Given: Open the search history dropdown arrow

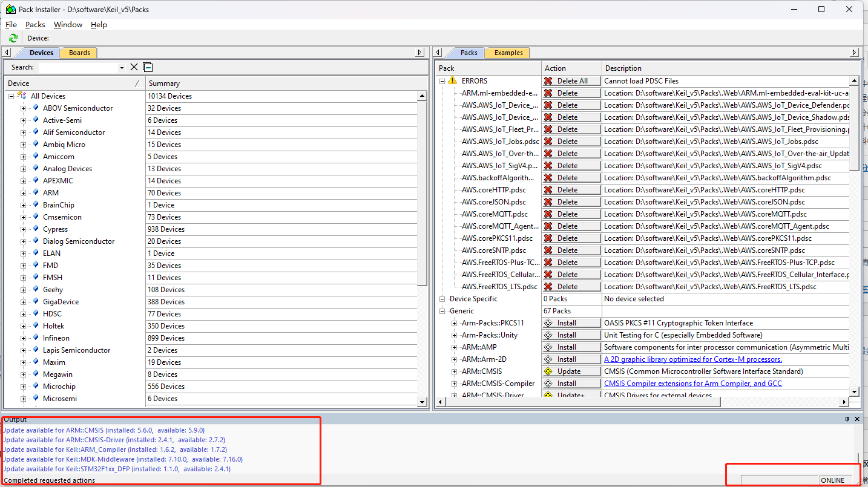Looking at the screenshot, I should [x=122, y=68].
